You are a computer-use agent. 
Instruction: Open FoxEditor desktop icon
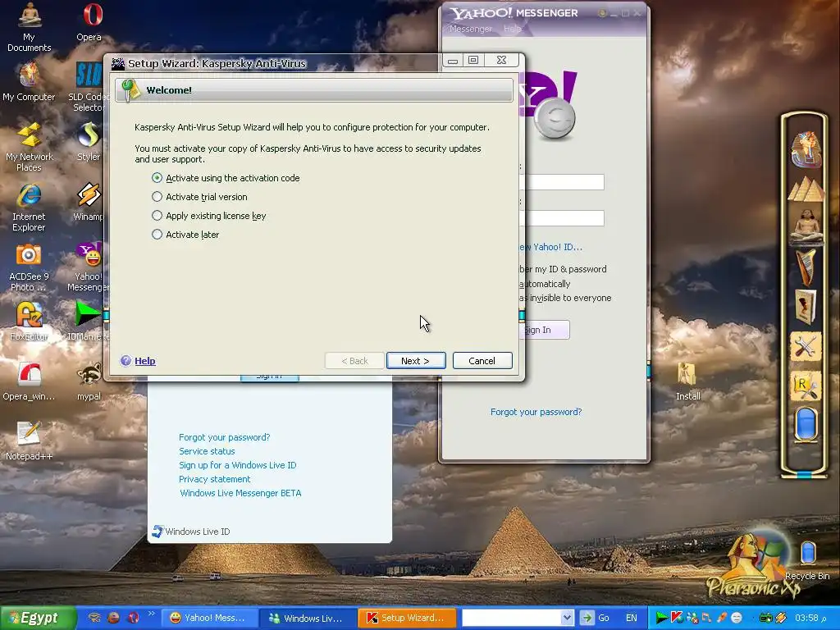(29, 322)
